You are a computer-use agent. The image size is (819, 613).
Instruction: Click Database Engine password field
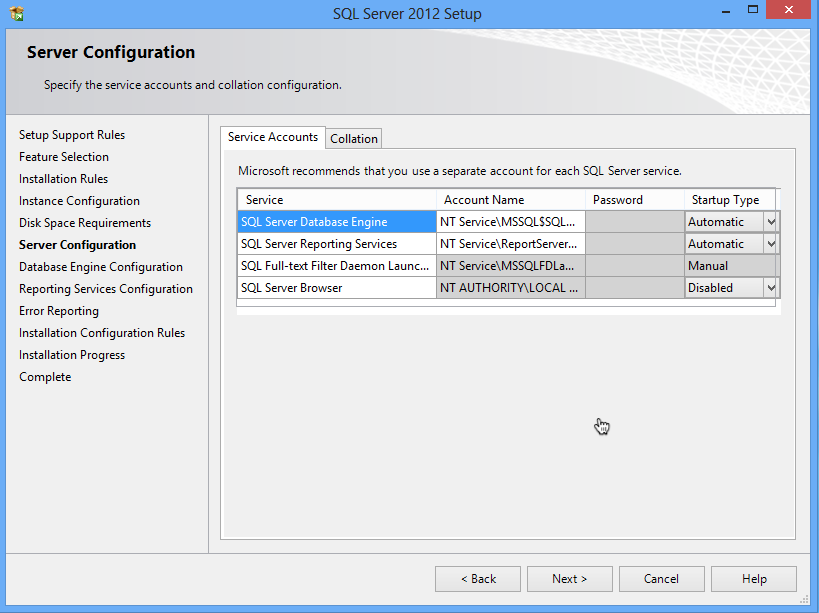634,222
